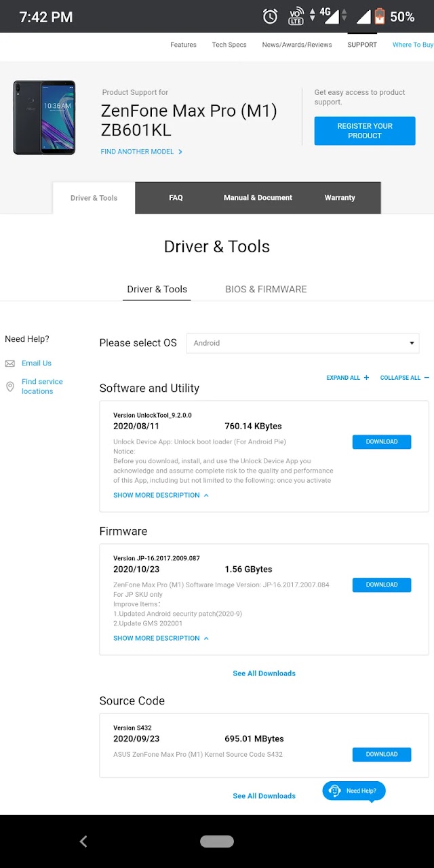This screenshot has height=868, width=434.
Task: Click the 'Version S432' text
Action: tap(132, 728)
